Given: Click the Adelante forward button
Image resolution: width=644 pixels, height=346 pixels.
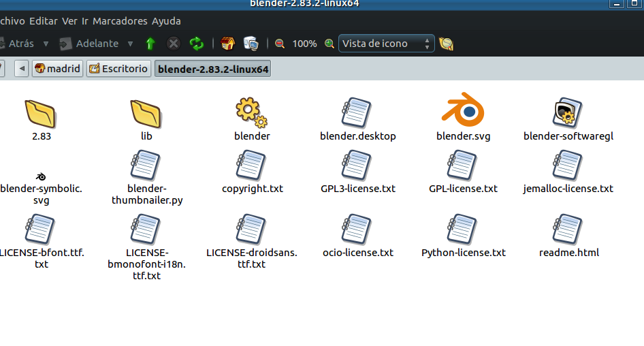Looking at the screenshot, I should coord(89,44).
